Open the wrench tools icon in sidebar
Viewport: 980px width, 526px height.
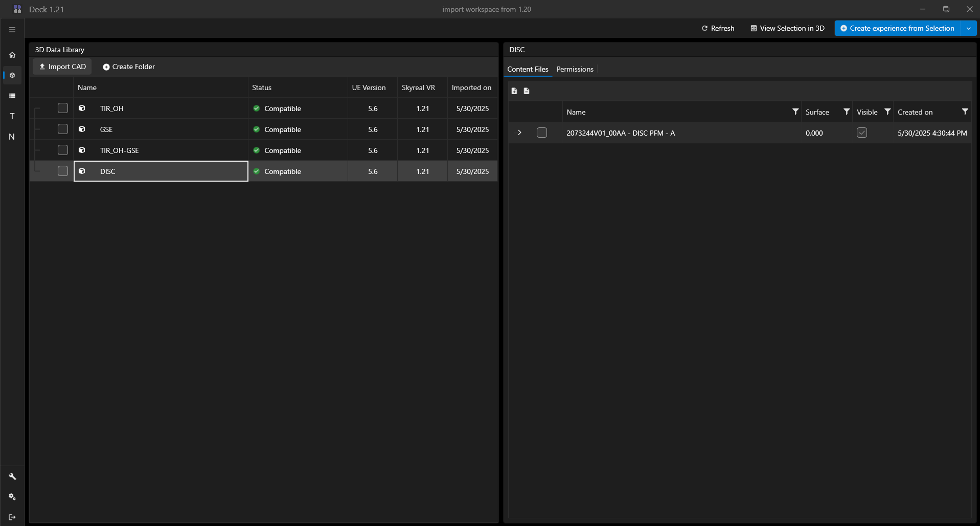12,476
